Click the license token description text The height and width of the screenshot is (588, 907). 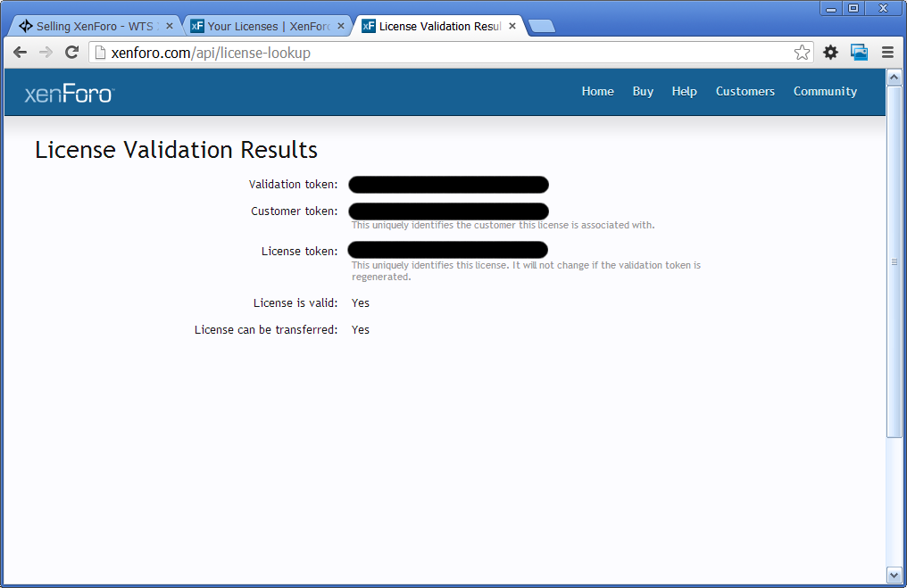coord(526,270)
